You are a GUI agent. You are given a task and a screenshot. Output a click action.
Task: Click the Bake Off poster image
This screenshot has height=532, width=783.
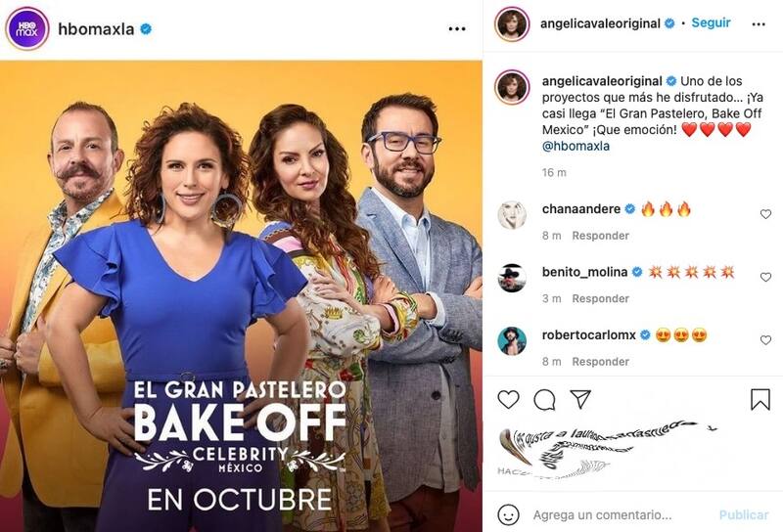pyautogui.click(x=241, y=293)
